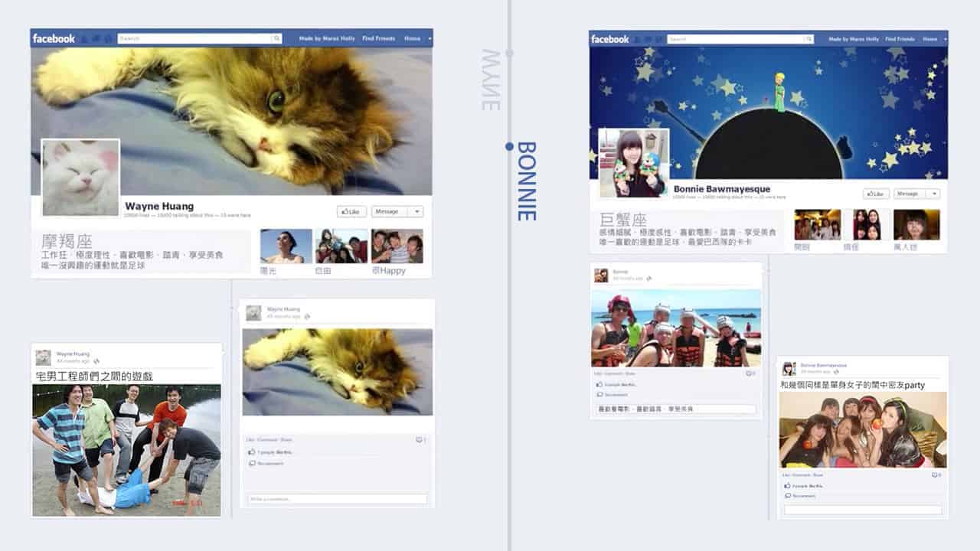
Task: Click the comment input field under Wayne's cat post
Action: click(337, 499)
